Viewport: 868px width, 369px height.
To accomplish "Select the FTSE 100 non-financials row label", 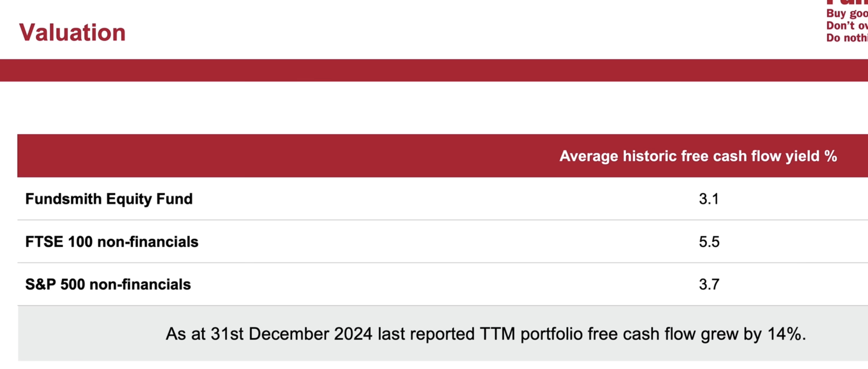I will pos(112,242).
